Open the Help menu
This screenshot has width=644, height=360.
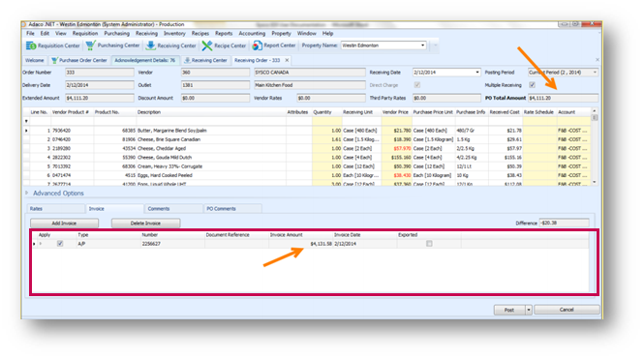327,33
